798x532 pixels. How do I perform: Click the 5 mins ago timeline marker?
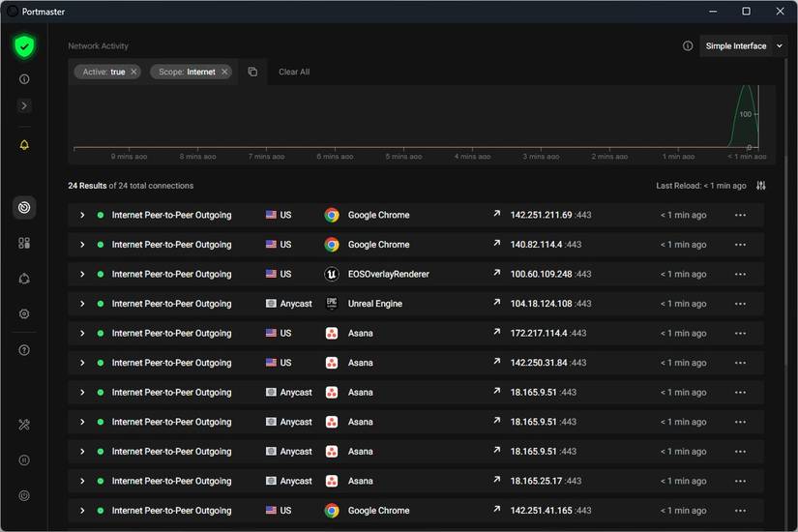click(403, 157)
